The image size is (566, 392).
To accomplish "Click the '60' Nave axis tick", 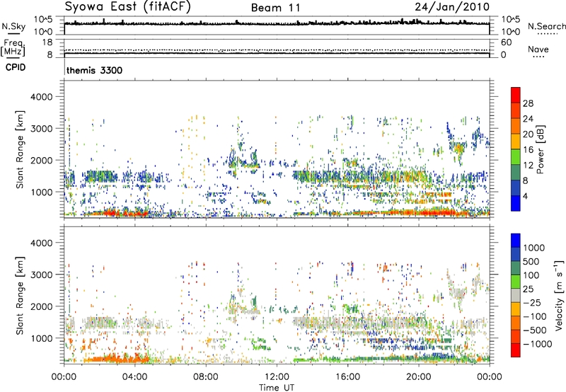I will 506,42.
